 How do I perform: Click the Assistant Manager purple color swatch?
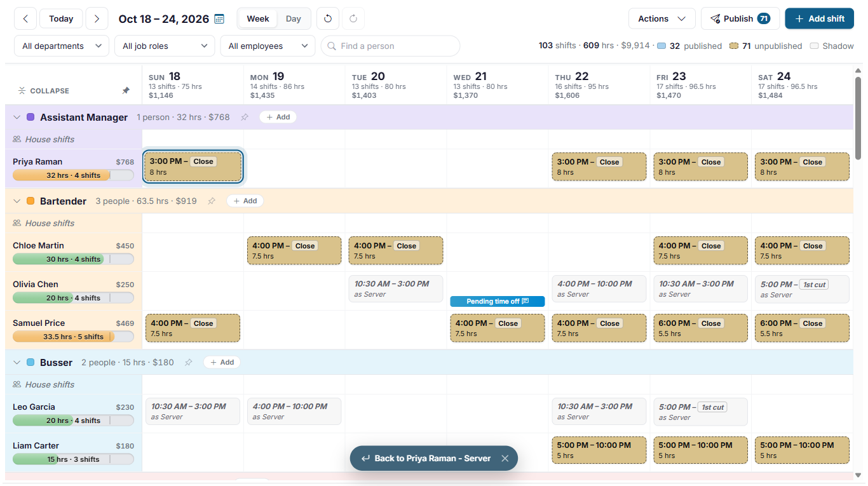[x=31, y=117]
